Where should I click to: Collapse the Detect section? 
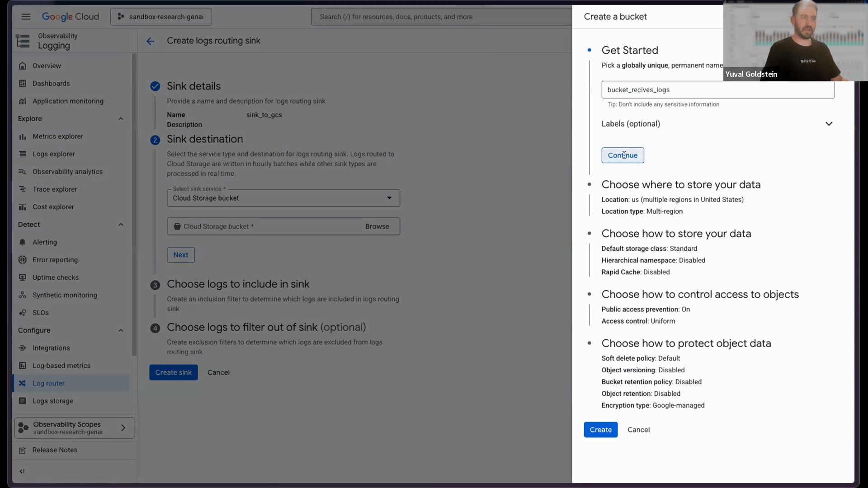coord(121,225)
